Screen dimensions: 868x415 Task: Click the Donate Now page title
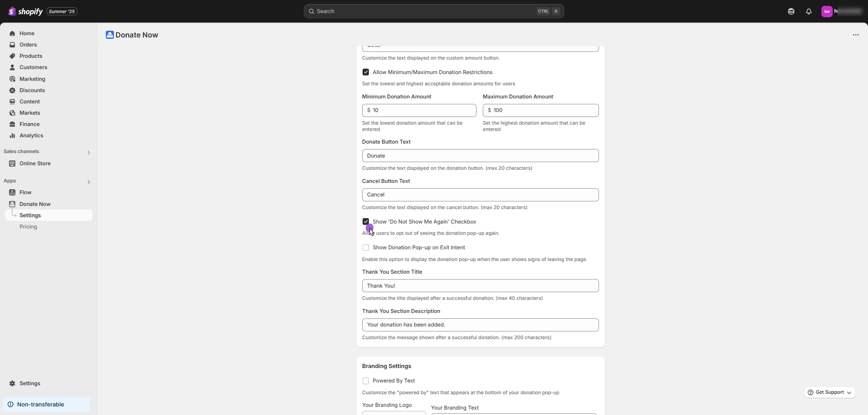[x=137, y=35]
